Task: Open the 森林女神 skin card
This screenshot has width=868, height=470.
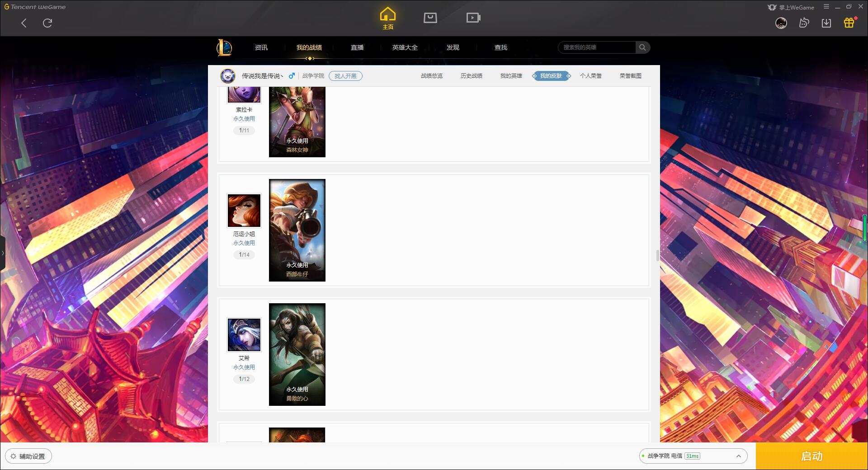Action: (297, 122)
